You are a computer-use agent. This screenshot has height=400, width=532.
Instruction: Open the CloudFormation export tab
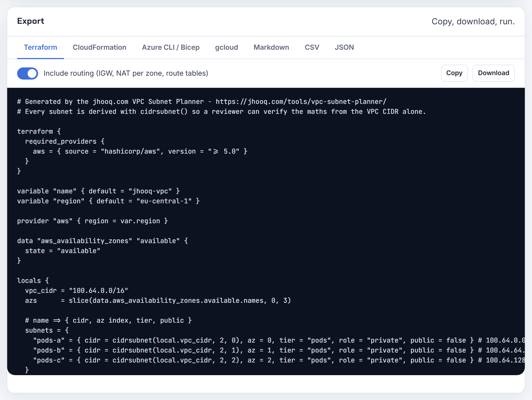click(x=99, y=47)
